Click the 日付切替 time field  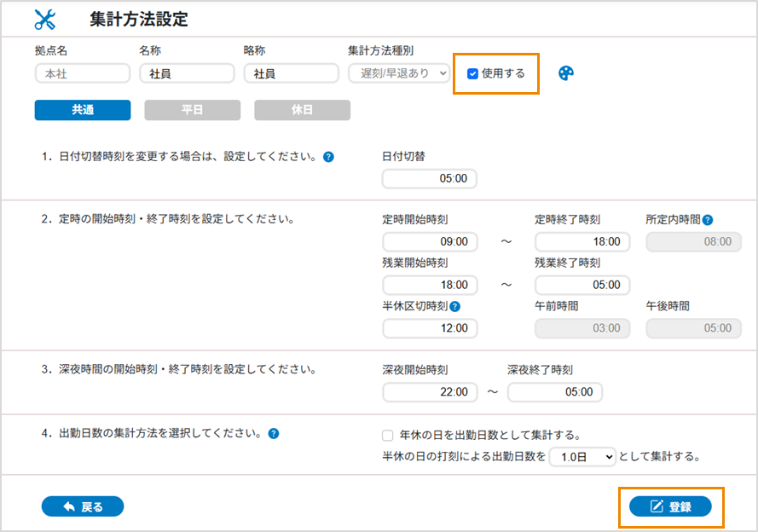point(430,179)
